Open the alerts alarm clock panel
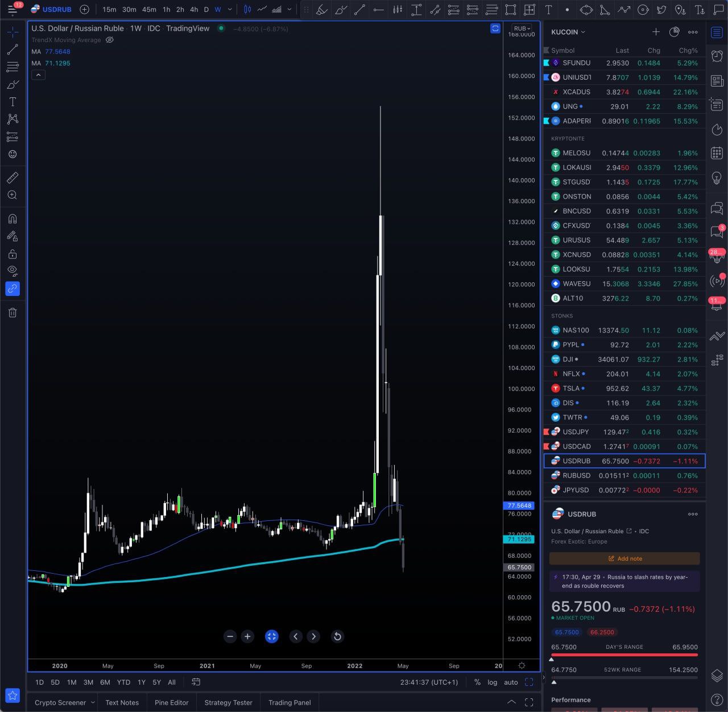This screenshot has height=712, width=728. (717, 55)
